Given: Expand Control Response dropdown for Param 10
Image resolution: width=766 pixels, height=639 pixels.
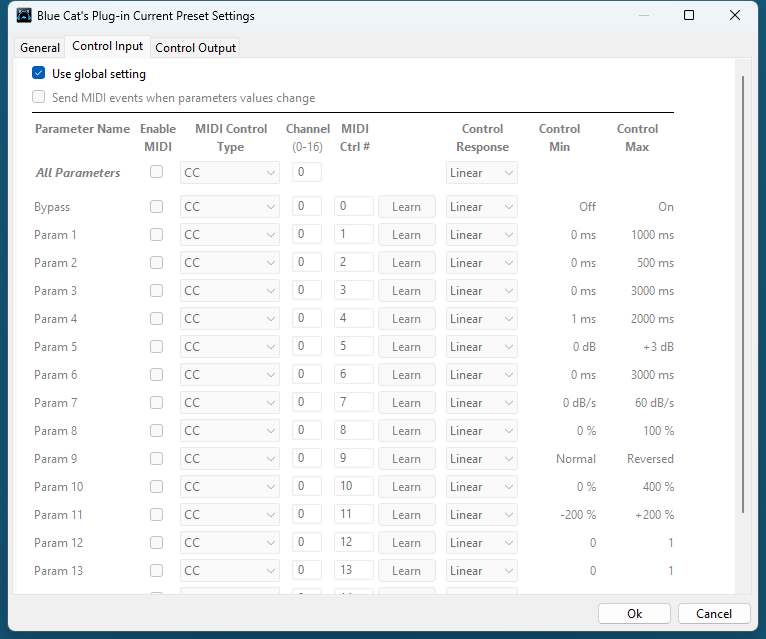Looking at the screenshot, I should (481, 487).
